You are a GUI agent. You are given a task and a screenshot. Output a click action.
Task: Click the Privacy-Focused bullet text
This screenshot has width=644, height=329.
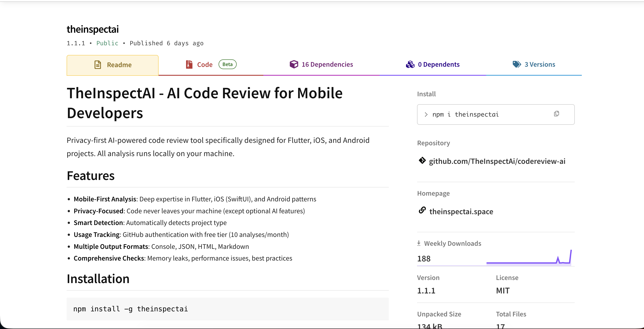tap(189, 211)
